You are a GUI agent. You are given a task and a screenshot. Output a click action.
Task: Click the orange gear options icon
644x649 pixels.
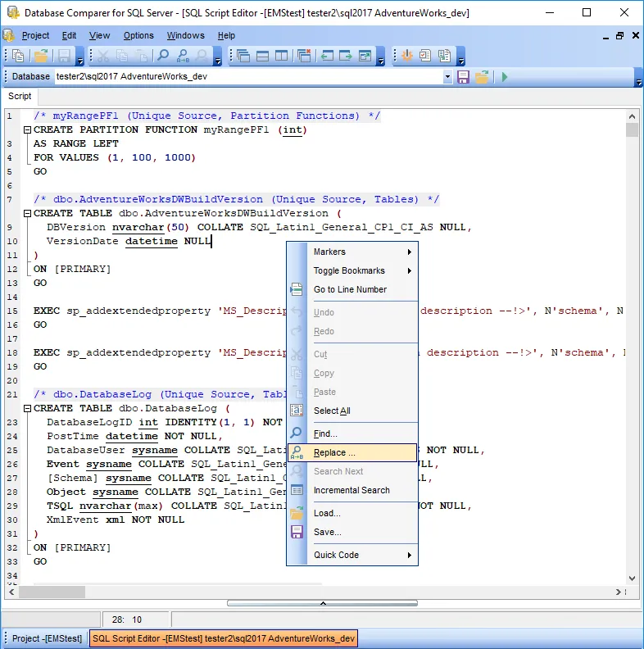point(407,56)
